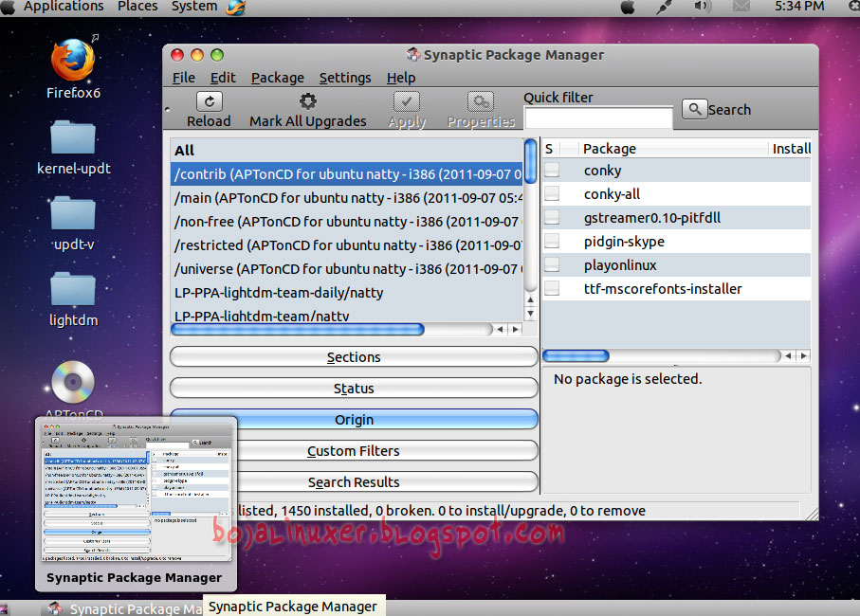Click the Apple logo in right panel
This screenshot has height=616, width=860.
628,7
